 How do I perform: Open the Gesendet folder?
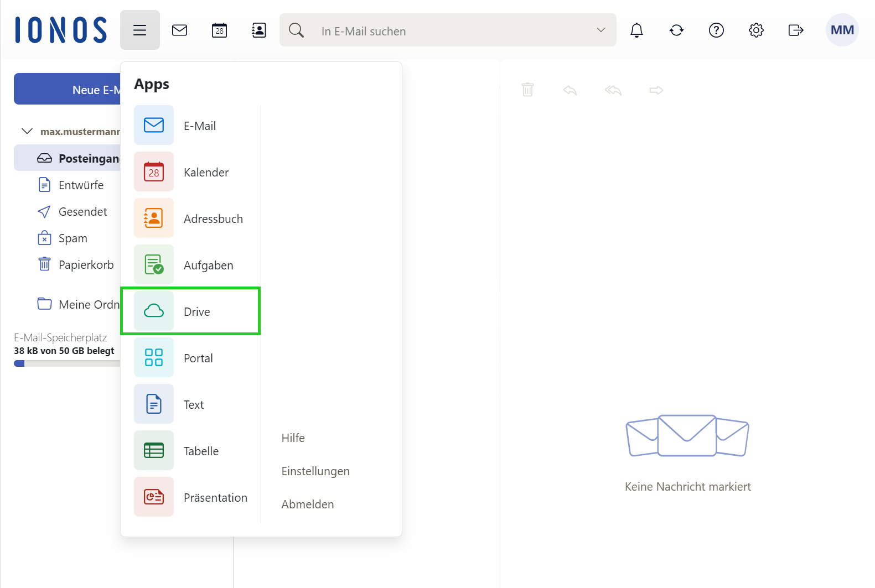pos(72,211)
